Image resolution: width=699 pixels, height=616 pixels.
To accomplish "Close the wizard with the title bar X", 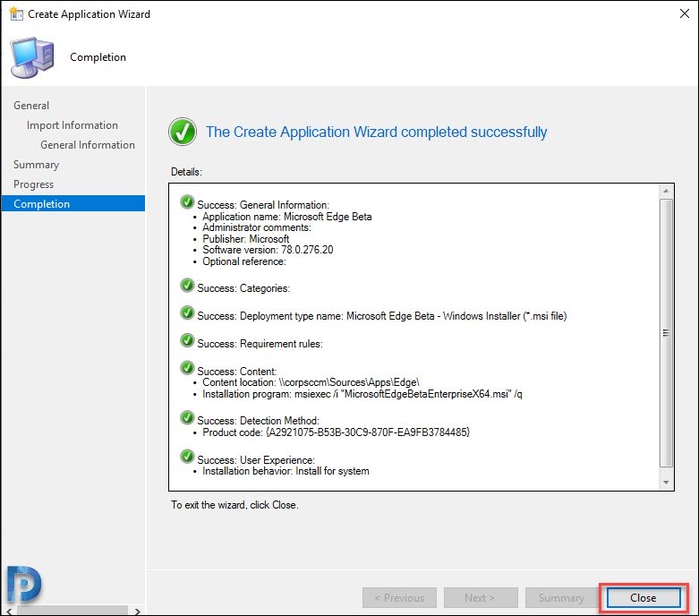I will coord(685,13).
